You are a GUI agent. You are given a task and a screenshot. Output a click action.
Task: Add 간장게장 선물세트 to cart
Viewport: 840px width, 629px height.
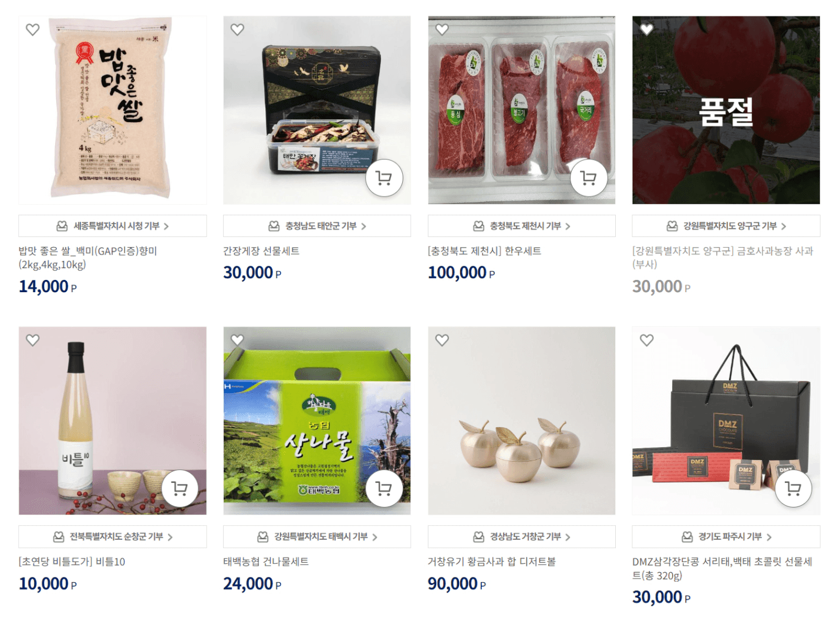[384, 178]
